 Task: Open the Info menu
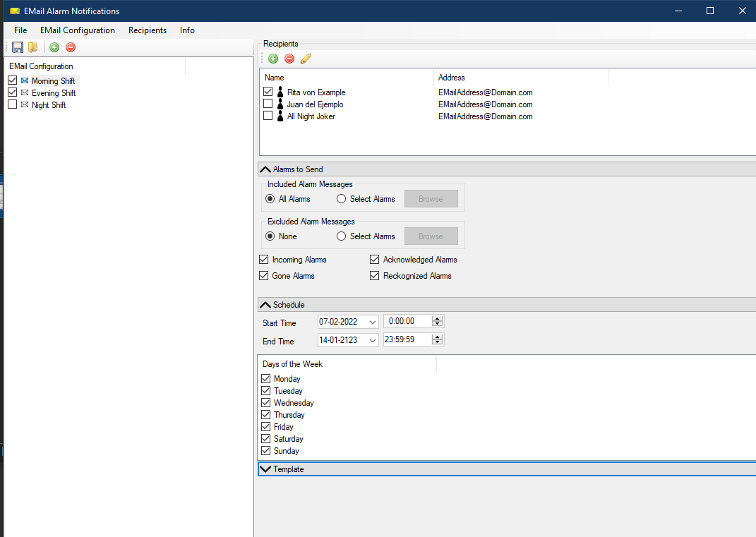[187, 30]
